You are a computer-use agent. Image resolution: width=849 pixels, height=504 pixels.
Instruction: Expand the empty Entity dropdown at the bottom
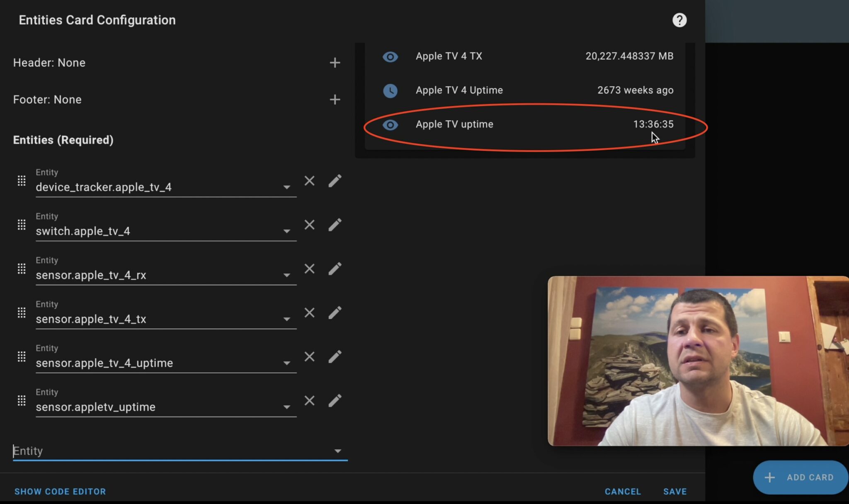339,451
